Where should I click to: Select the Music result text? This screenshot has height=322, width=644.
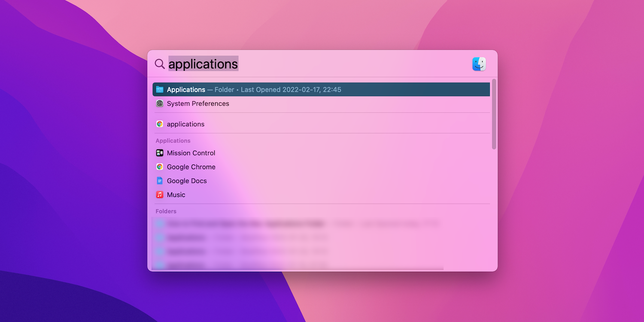176,195
